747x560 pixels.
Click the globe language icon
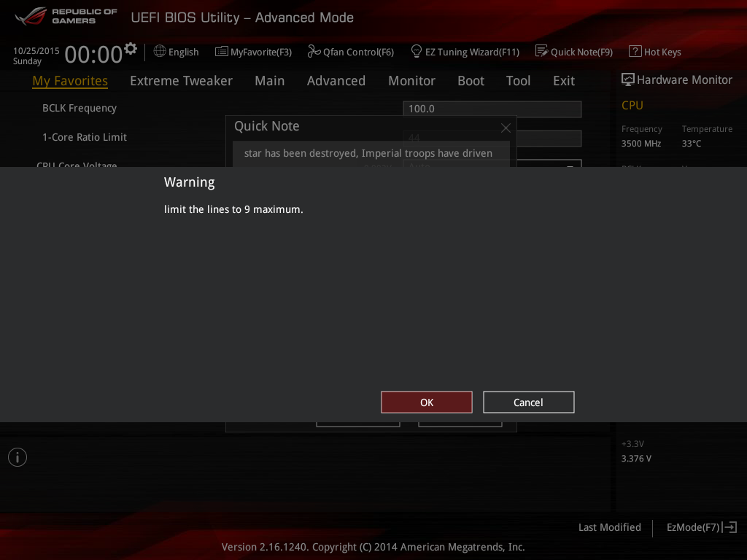(160, 52)
